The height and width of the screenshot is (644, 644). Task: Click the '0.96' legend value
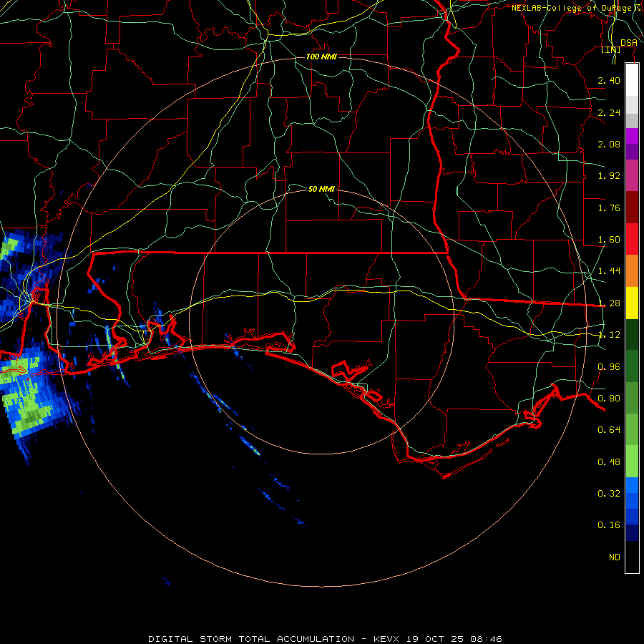[x=609, y=367]
